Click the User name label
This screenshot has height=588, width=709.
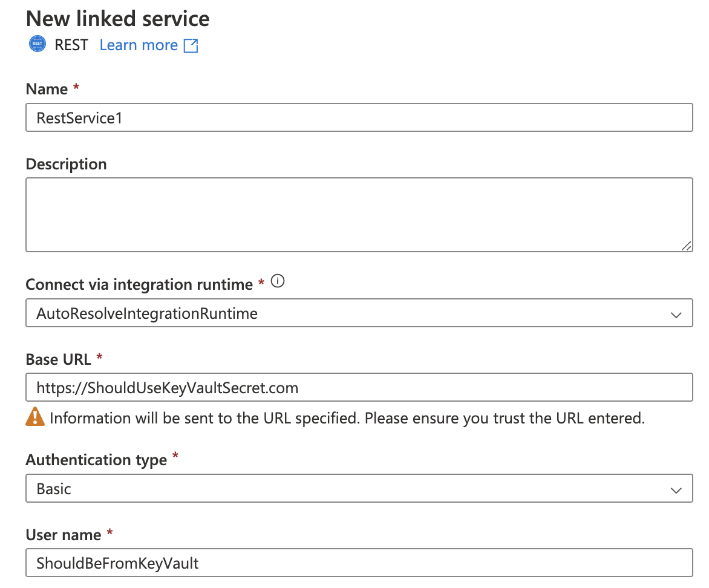(x=64, y=535)
